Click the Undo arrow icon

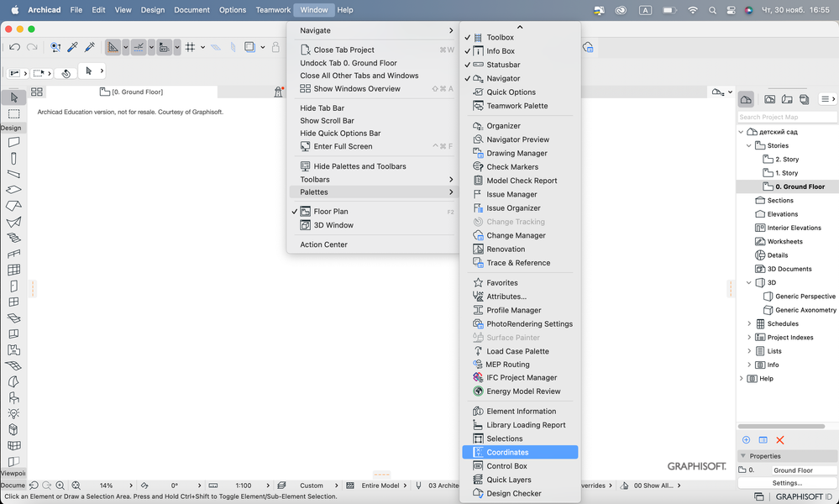pos(15,47)
